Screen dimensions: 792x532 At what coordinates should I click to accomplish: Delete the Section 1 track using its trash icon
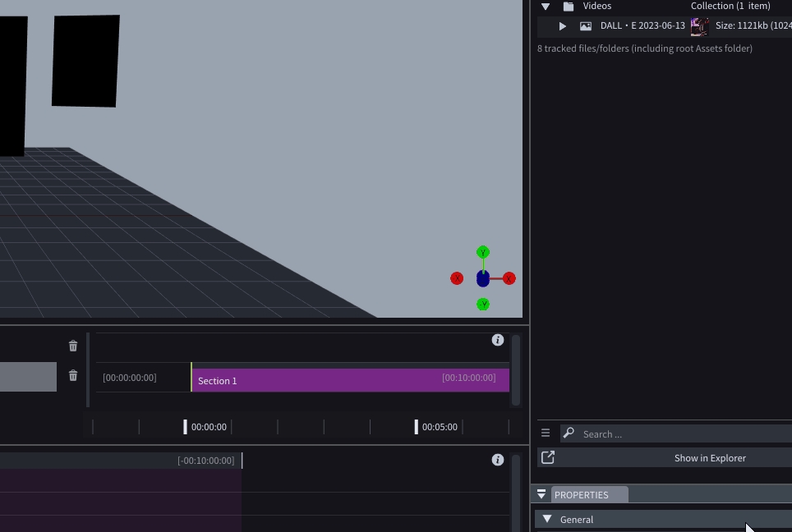coord(73,376)
